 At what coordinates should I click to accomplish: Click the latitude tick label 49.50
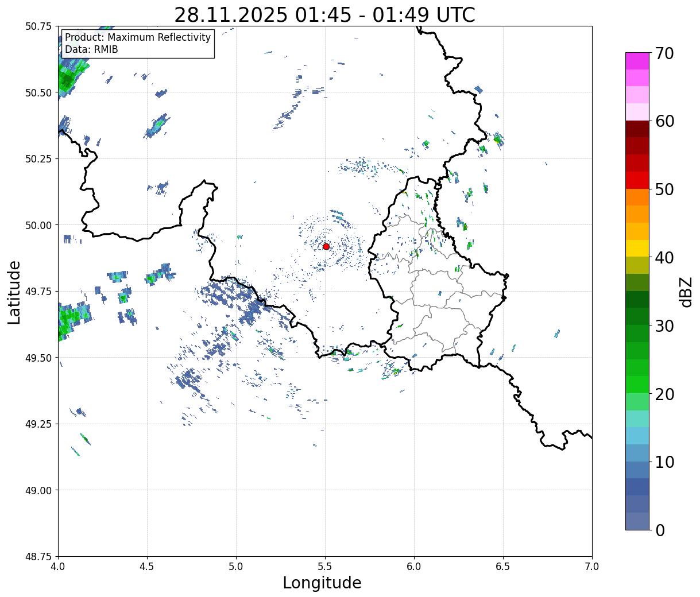[x=38, y=358]
